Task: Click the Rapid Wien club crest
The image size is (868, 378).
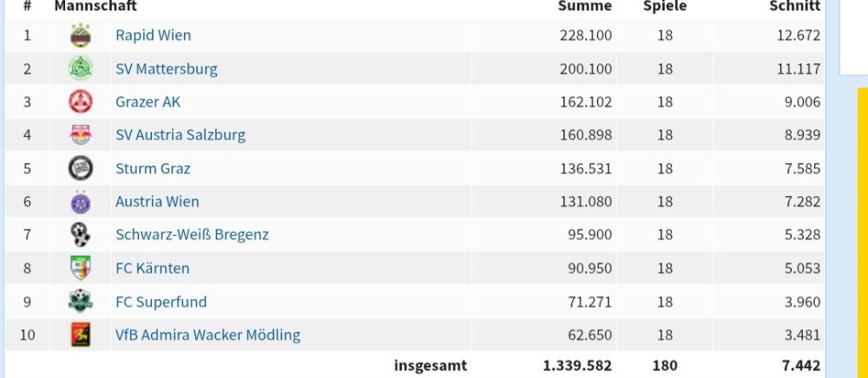Action: (x=81, y=36)
